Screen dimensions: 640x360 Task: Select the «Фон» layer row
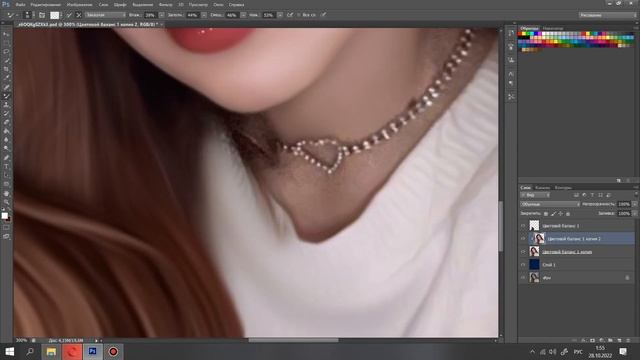click(x=577, y=278)
